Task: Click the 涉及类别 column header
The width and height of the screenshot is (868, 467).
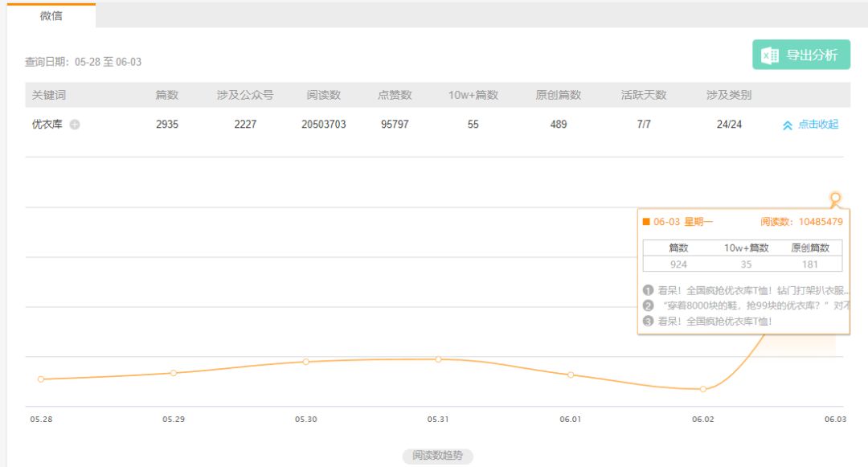Action: pos(729,95)
